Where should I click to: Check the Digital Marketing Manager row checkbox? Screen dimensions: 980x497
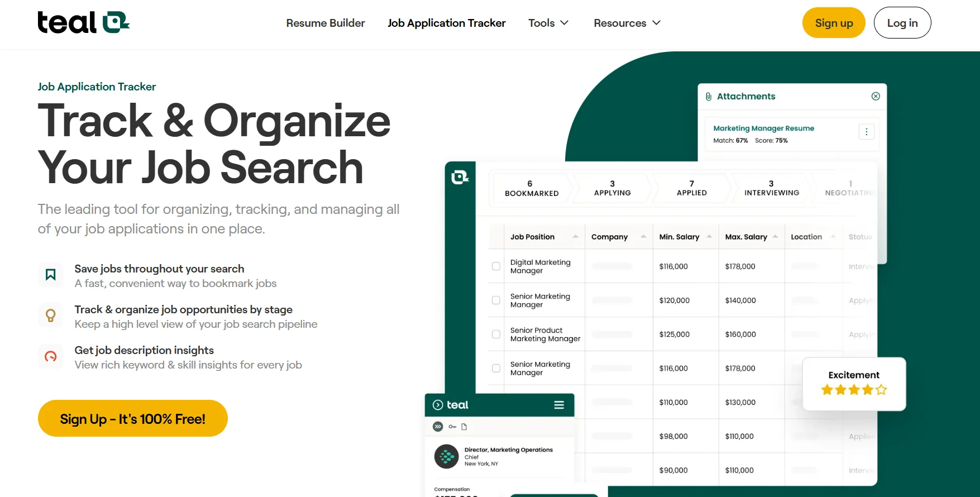click(496, 266)
